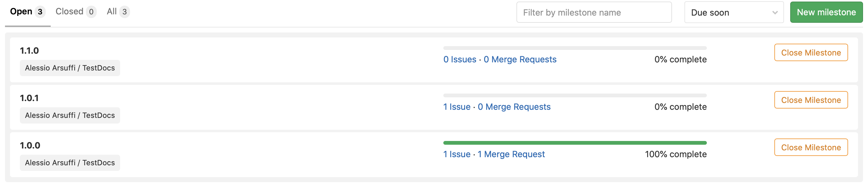
Task: Open the Alessio Arsuffi / TestDocs project label under 1.1.0
Action: pos(70,68)
